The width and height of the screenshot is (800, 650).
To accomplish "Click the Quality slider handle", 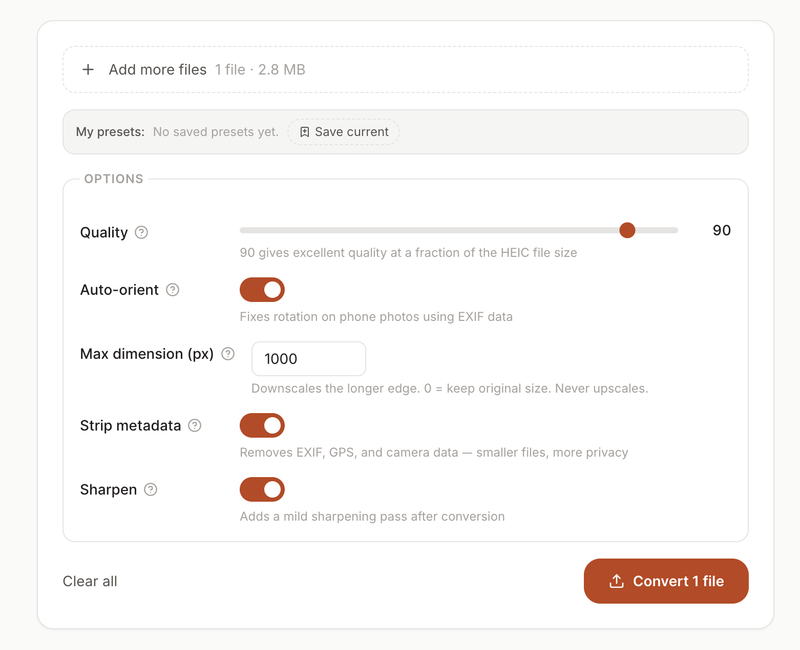I will [x=627, y=230].
